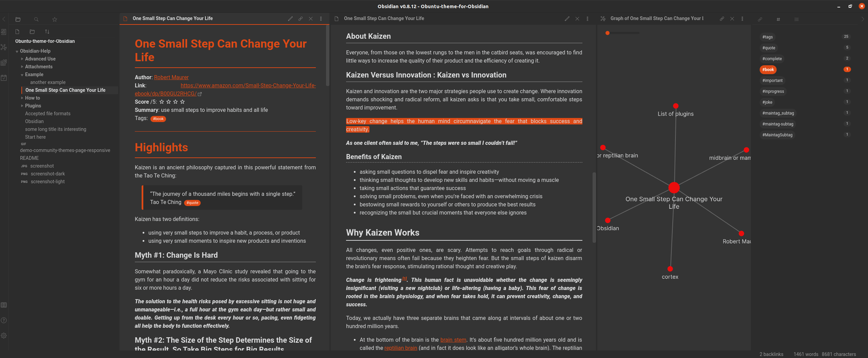The image size is (868, 358).
Task: Select the 'cortex' graph node
Action: pyautogui.click(x=670, y=269)
